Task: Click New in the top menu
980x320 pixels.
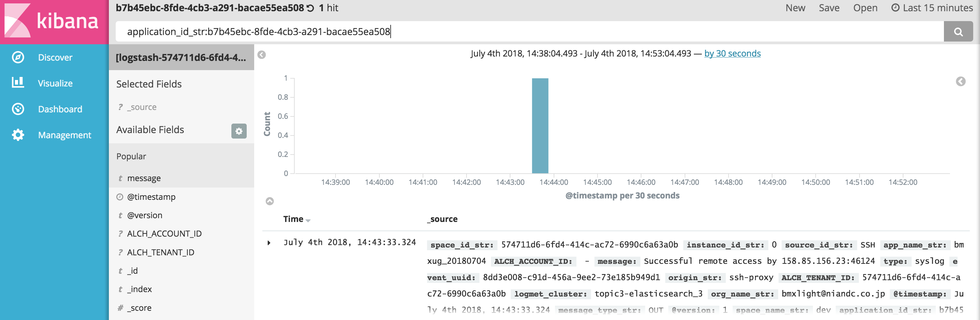Action: click(x=795, y=7)
